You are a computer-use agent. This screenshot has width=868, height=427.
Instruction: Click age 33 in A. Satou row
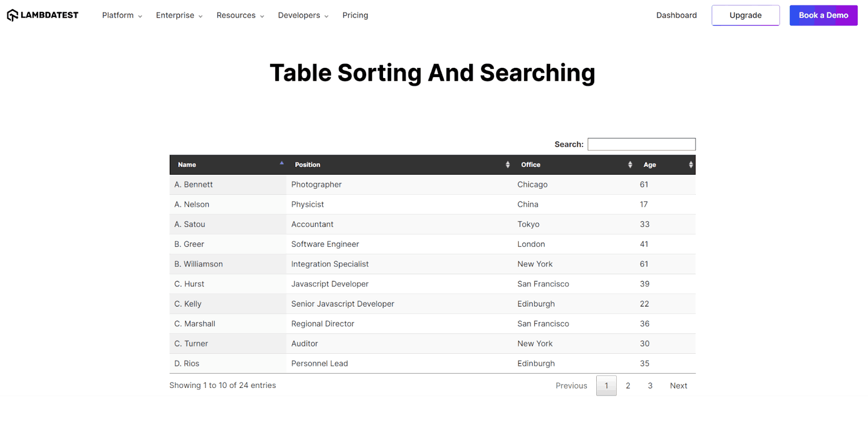pyautogui.click(x=665, y=224)
